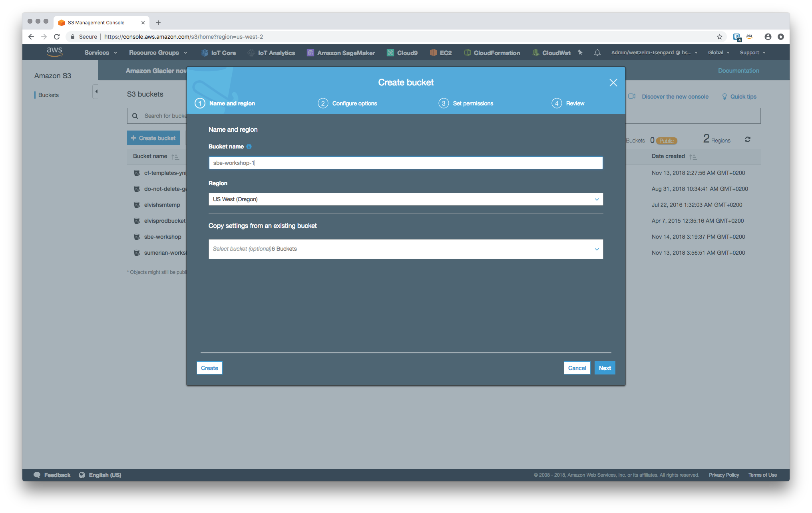Open the Support dropdown
This screenshot has height=513, width=812.
pyautogui.click(x=752, y=53)
